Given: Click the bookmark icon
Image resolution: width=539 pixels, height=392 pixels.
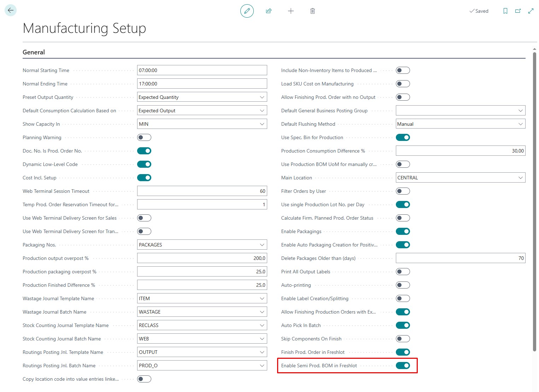Looking at the screenshot, I should click(x=505, y=11).
